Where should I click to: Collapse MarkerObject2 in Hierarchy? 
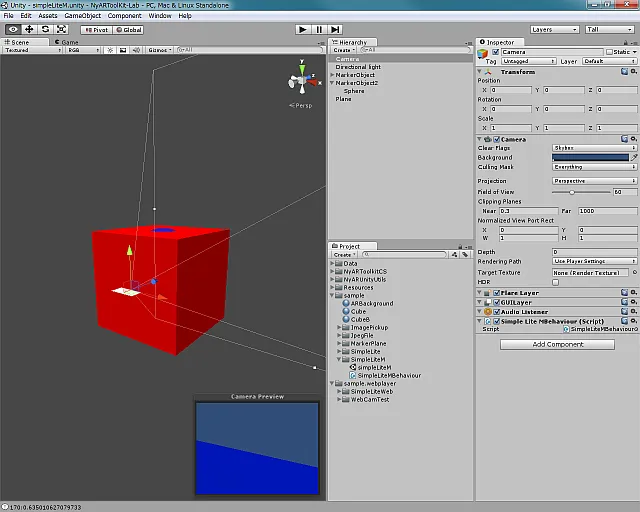tap(332, 83)
